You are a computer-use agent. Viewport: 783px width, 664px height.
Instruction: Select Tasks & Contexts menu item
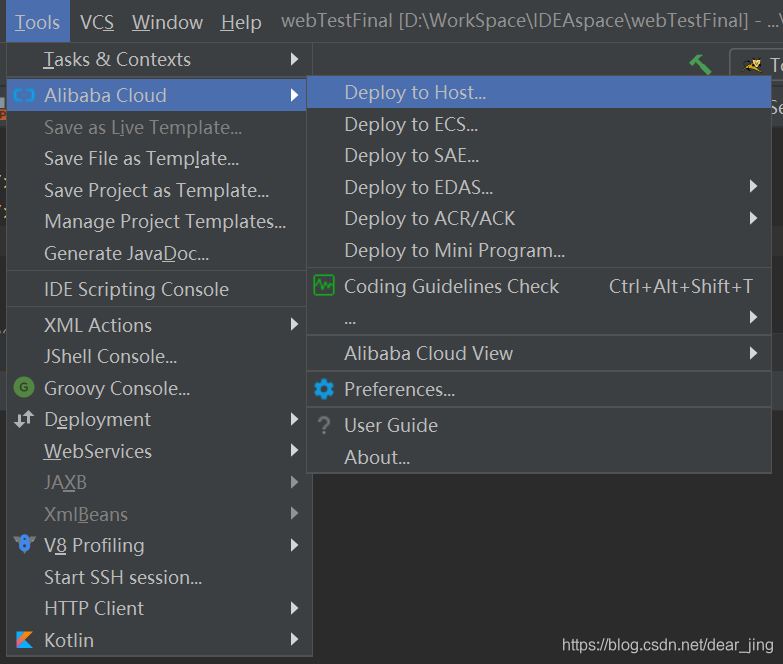(157, 59)
